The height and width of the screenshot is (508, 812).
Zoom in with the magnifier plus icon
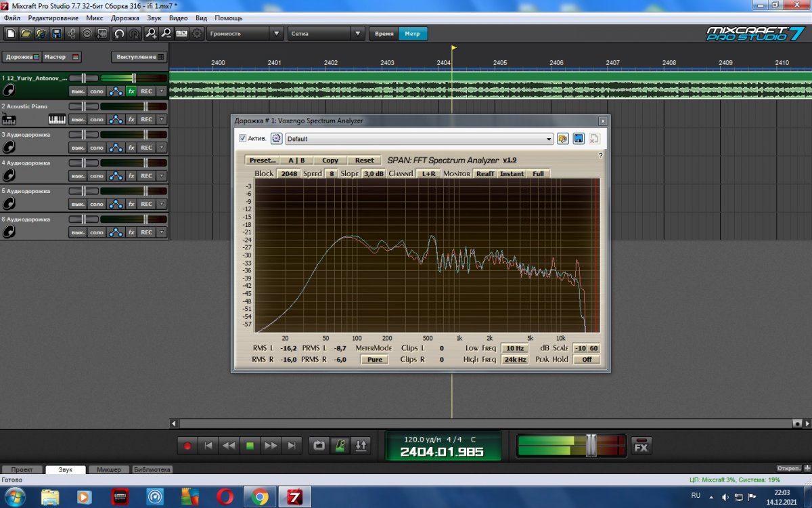[151, 33]
